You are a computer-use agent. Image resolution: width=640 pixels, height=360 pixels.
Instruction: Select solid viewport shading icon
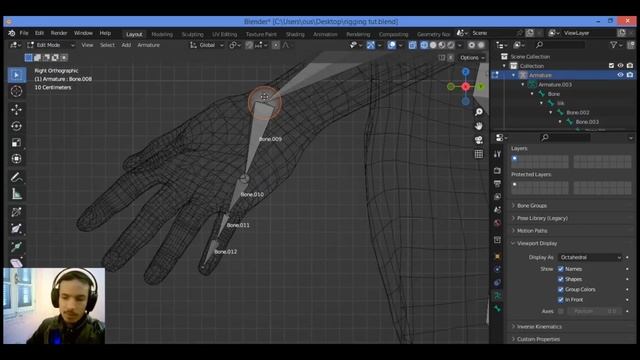click(x=433, y=45)
